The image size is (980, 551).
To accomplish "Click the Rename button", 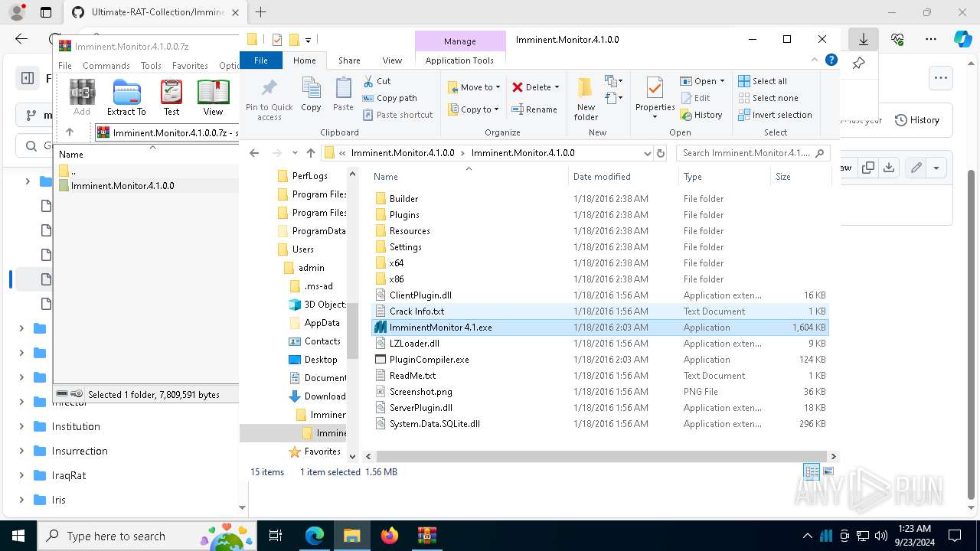I will 534,109.
